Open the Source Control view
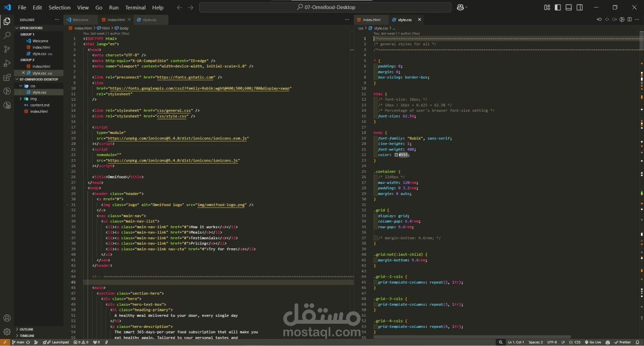The image size is (644, 346). pyautogui.click(x=7, y=49)
